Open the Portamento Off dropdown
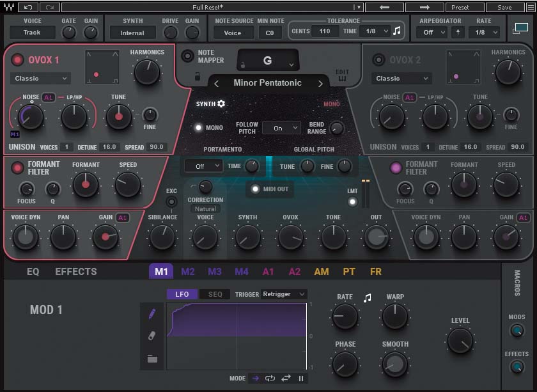The image size is (537, 392). coord(203,166)
